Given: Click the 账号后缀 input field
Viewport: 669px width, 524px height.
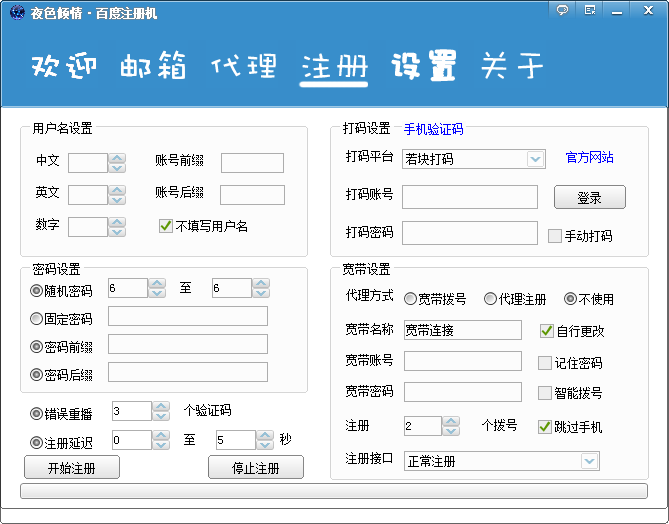Looking at the screenshot, I should point(252,195).
